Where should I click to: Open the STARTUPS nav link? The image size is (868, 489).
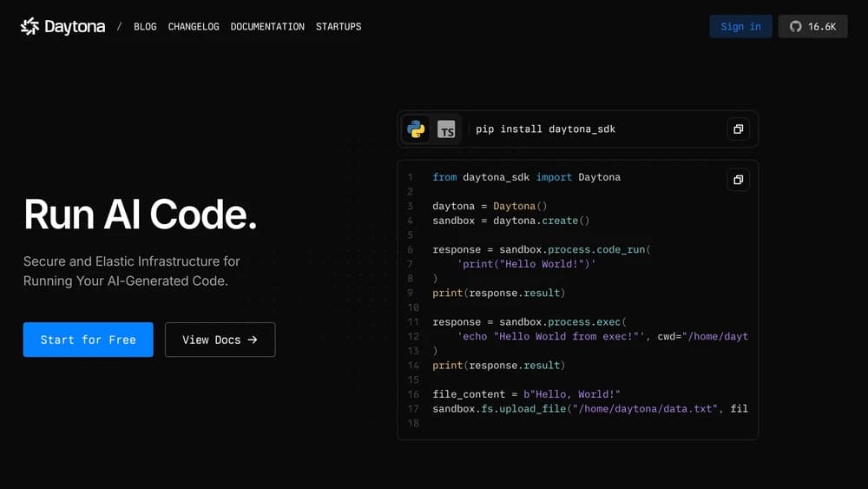click(339, 27)
